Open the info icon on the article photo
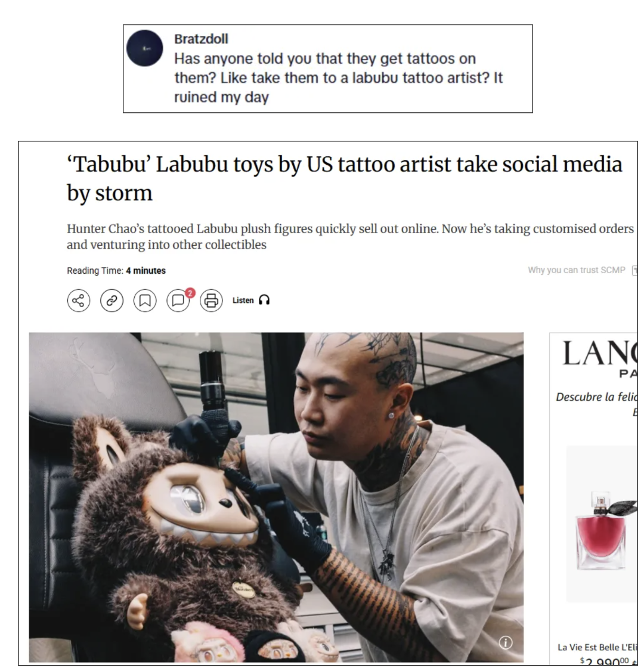644x671 pixels. pos(506,642)
